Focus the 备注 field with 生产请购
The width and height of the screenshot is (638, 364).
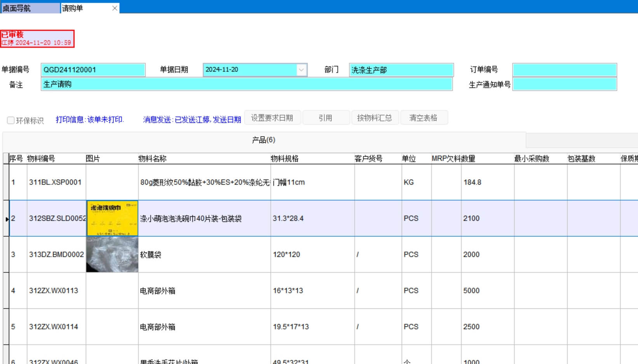[246, 84]
